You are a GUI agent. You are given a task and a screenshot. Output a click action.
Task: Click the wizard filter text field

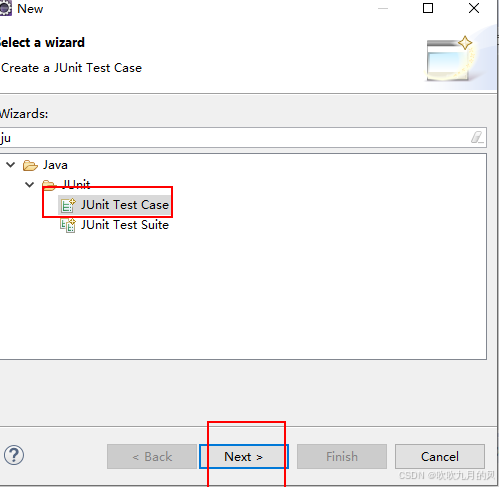tap(243, 137)
